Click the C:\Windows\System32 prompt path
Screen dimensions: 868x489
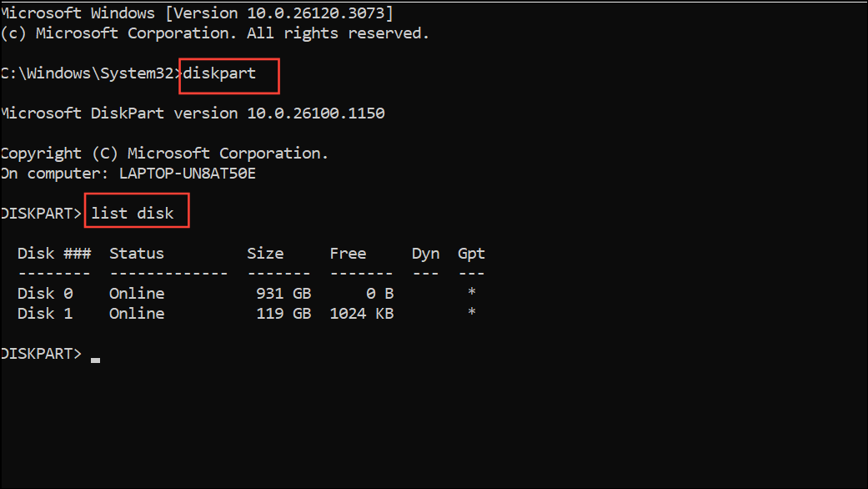(x=87, y=73)
